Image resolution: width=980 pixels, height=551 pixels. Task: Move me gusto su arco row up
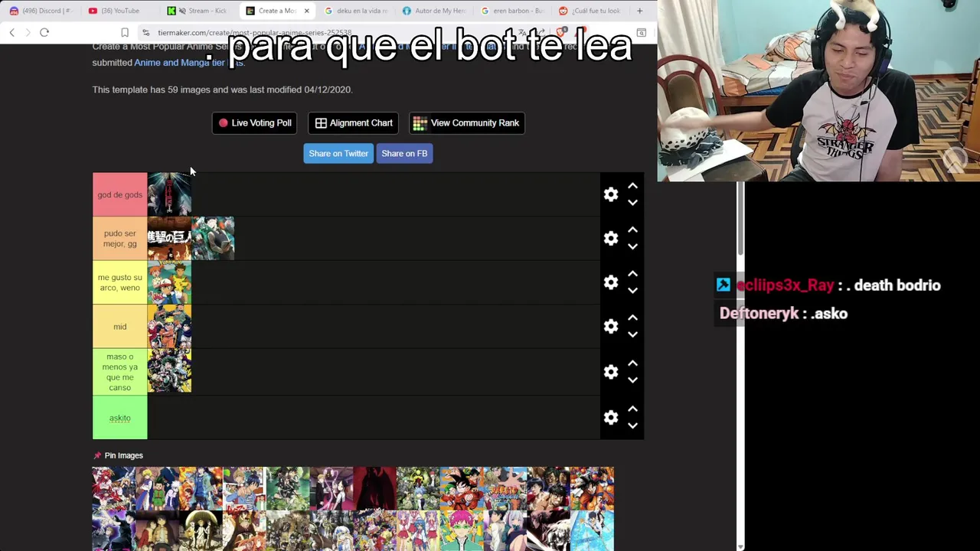[632, 274]
